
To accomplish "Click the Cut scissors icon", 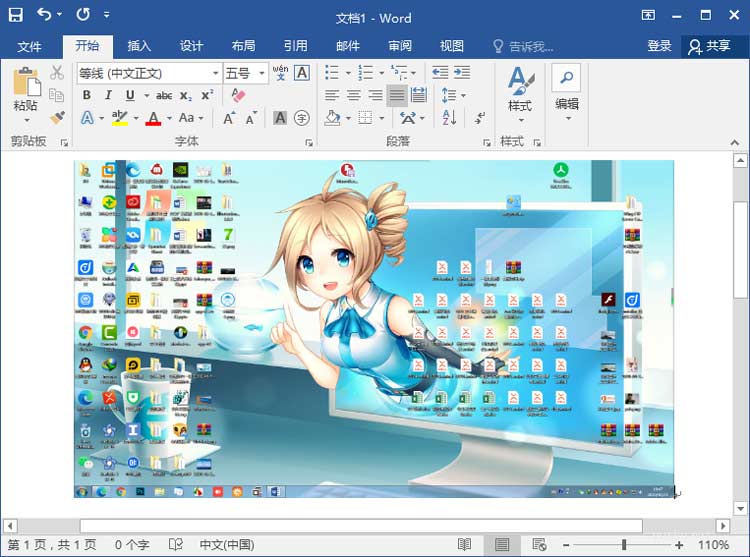I will pyautogui.click(x=57, y=73).
